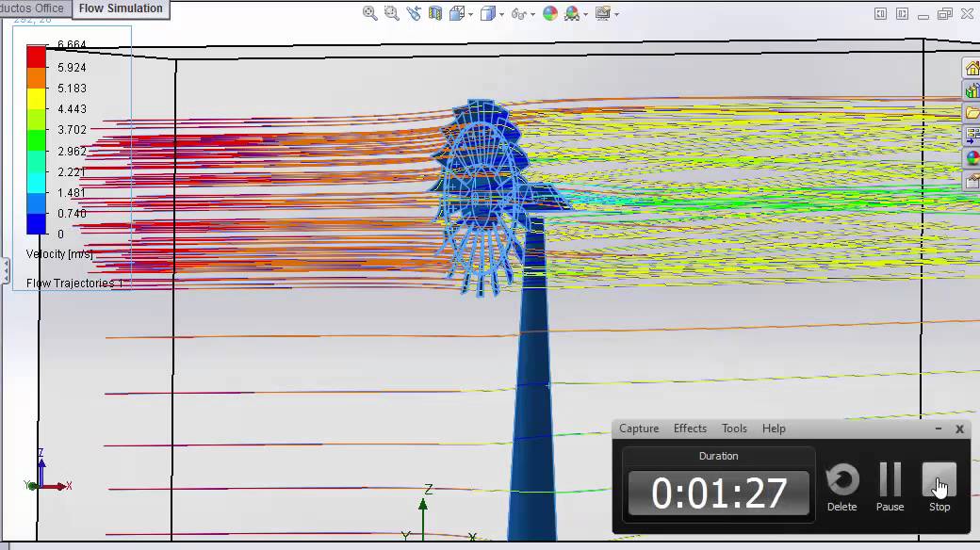Close the recorder panel
The height and width of the screenshot is (550, 980).
pos(959,429)
